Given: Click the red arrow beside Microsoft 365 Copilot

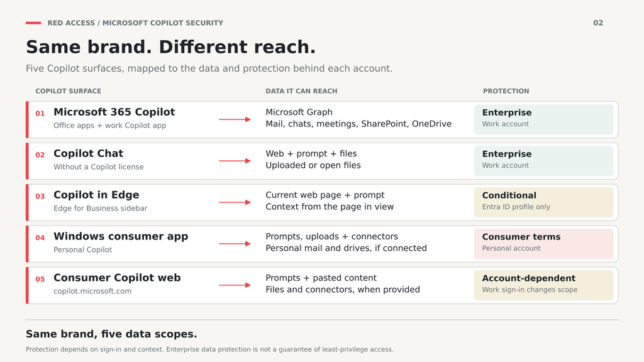Looking at the screenshot, I should click(235, 119).
